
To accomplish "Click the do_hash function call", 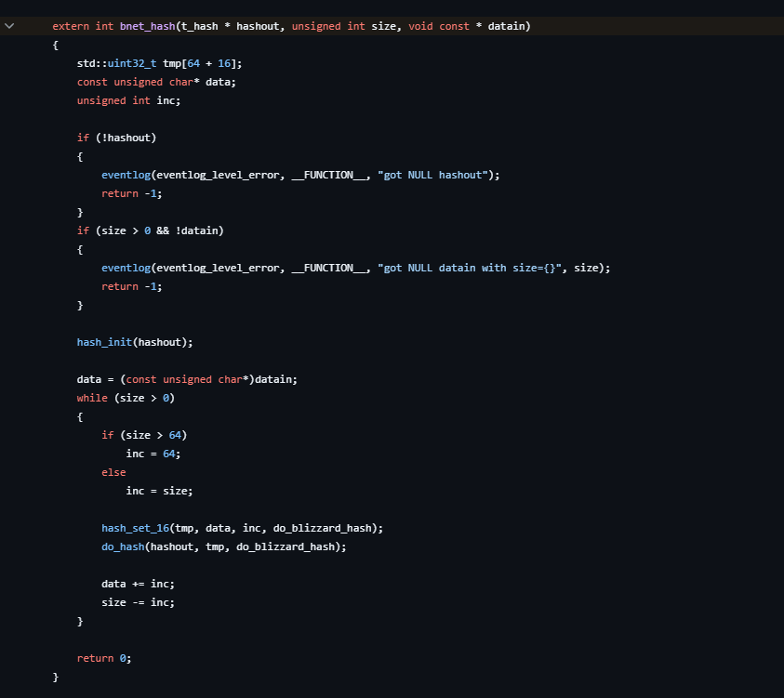I will pyautogui.click(x=123, y=547).
